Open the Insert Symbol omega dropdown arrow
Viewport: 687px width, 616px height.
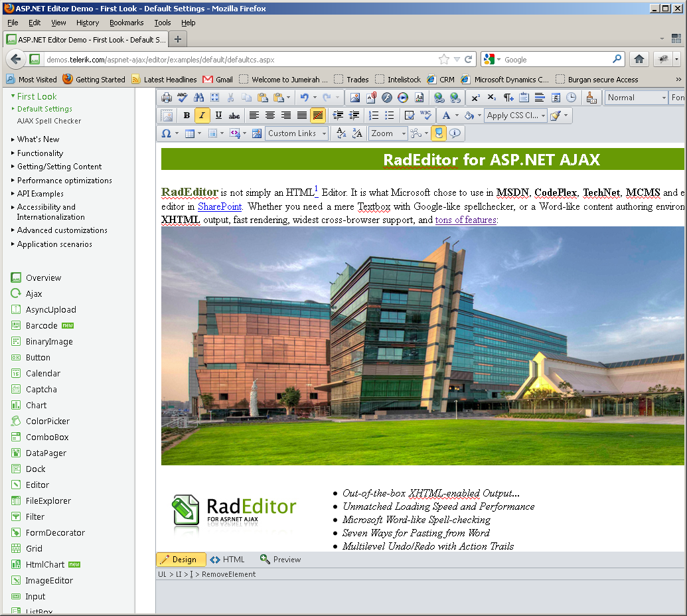pos(177,133)
